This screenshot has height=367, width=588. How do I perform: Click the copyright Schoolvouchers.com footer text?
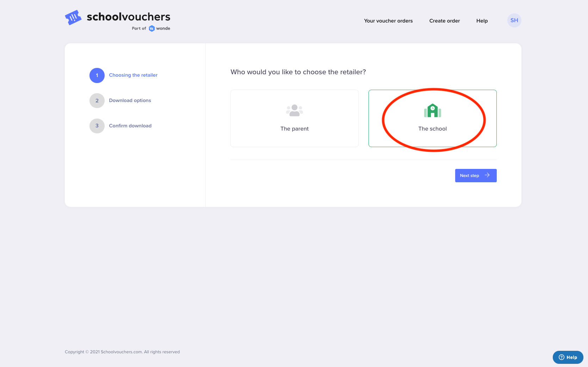122,352
